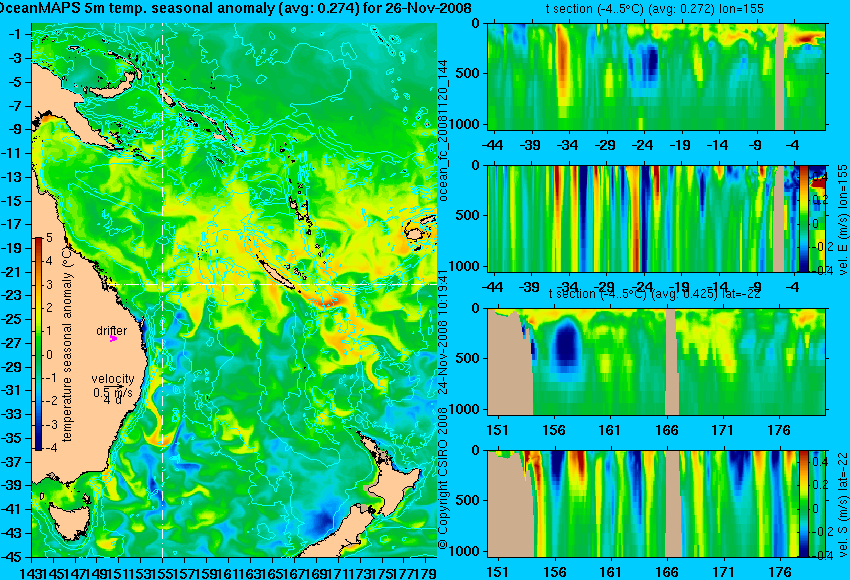Image resolution: width=850 pixels, height=580 pixels.
Task: Click the "0.5 m/s" velocity scale text
Action: click(113, 392)
